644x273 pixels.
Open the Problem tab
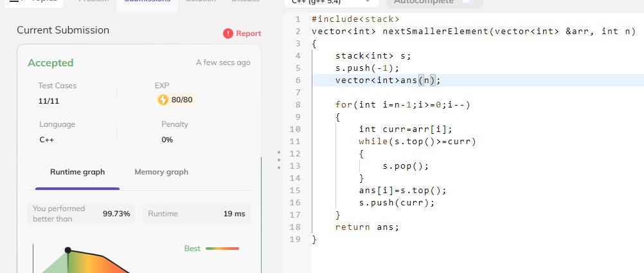tap(94, 1)
